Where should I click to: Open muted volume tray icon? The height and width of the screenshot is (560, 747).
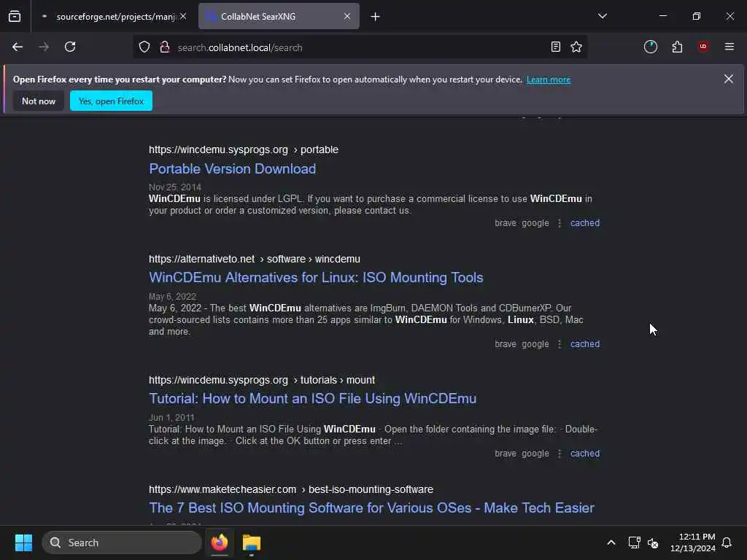tap(653, 542)
